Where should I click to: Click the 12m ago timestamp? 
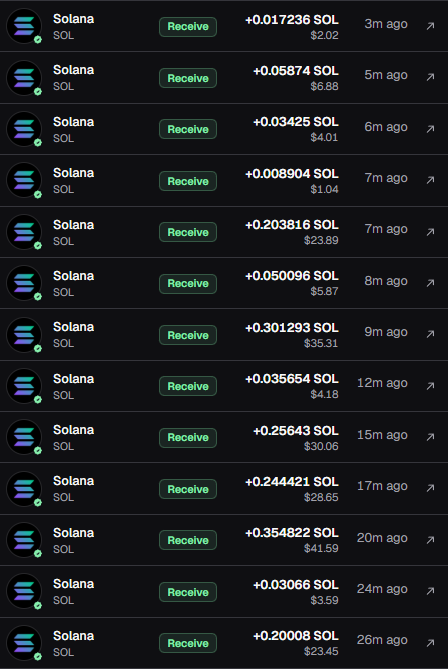[x=382, y=383]
